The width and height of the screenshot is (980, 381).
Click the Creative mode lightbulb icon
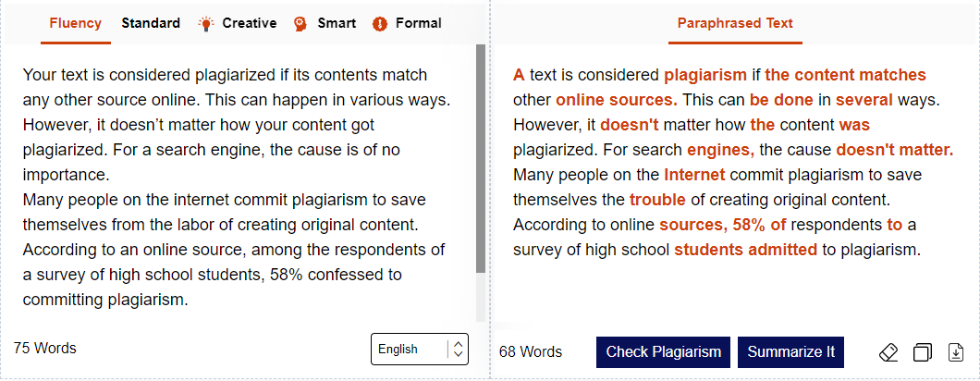[x=206, y=24]
